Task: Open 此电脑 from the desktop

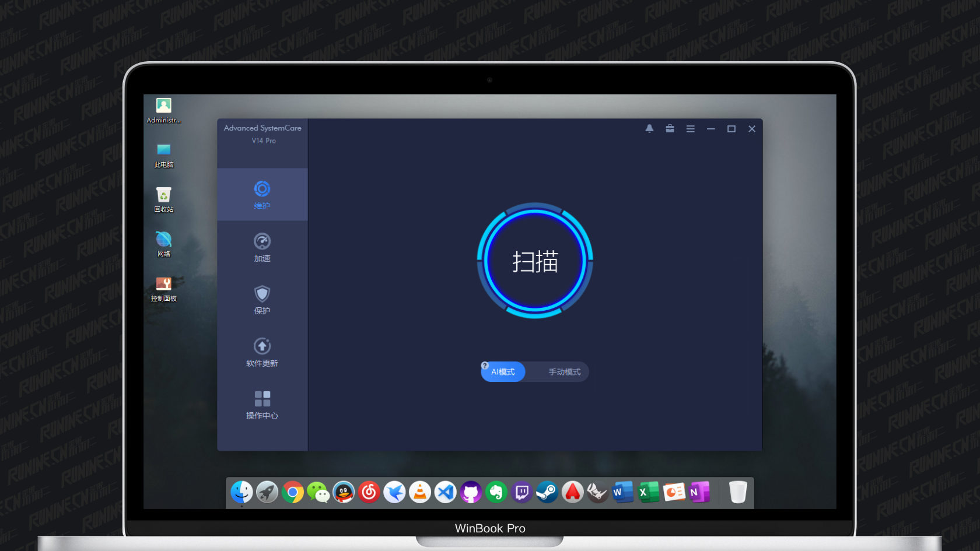Action: tap(163, 155)
